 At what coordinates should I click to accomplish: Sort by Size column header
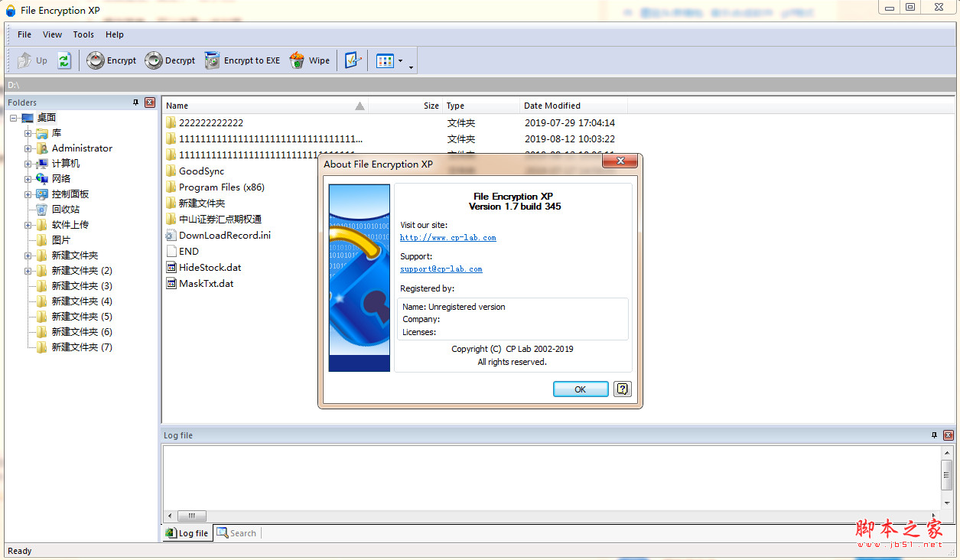(x=405, y=106)
